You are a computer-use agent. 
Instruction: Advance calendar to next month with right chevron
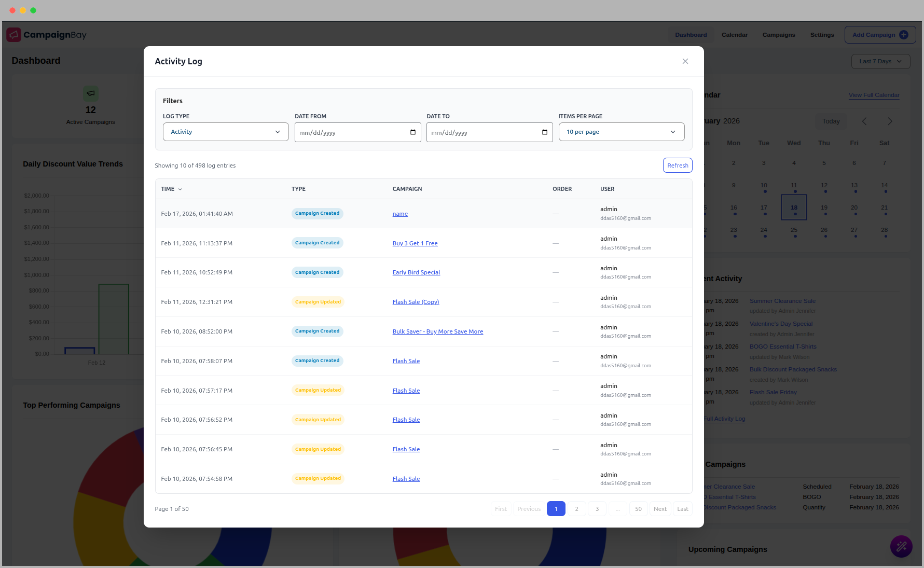(x=890, y=121)
